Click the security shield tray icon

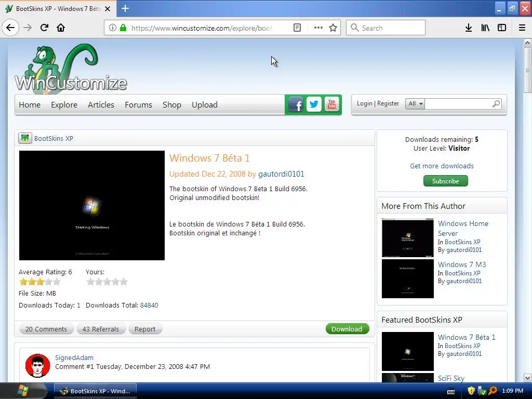tap(471, 391)
